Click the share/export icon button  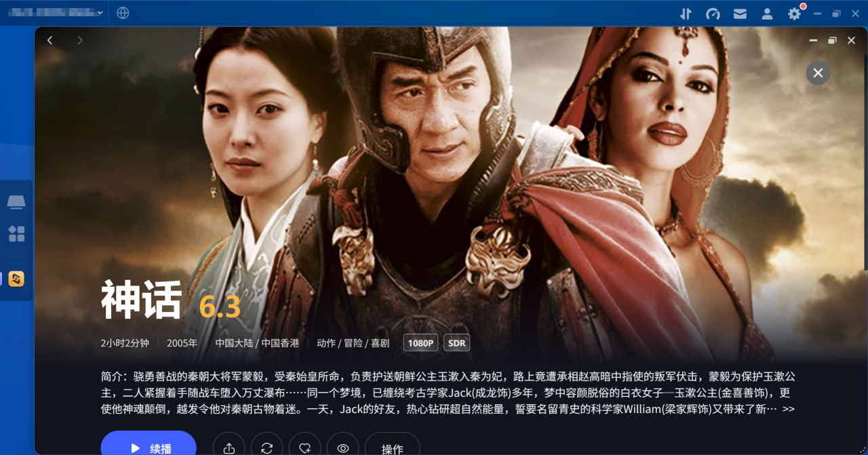[229, 448]
